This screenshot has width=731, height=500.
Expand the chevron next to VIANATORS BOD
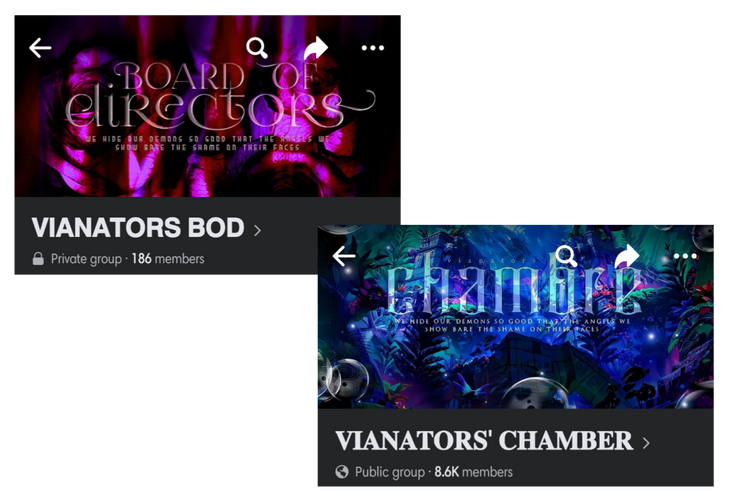pos(257,230)
